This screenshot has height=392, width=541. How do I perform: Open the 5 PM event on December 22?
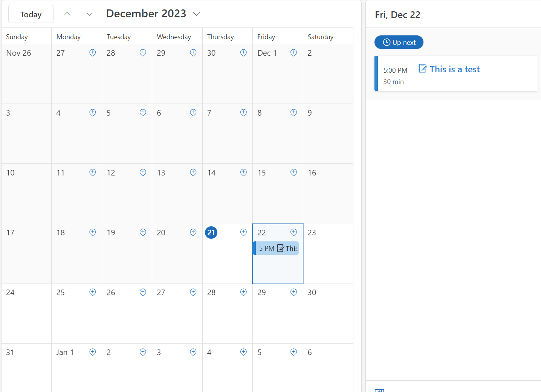tap(276, 248)
